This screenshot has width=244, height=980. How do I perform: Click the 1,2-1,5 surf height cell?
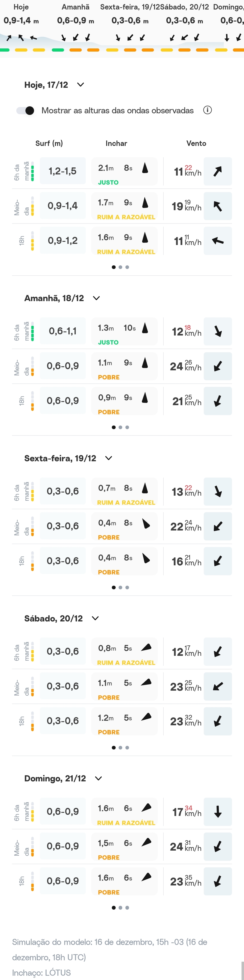tap(63, 171)
